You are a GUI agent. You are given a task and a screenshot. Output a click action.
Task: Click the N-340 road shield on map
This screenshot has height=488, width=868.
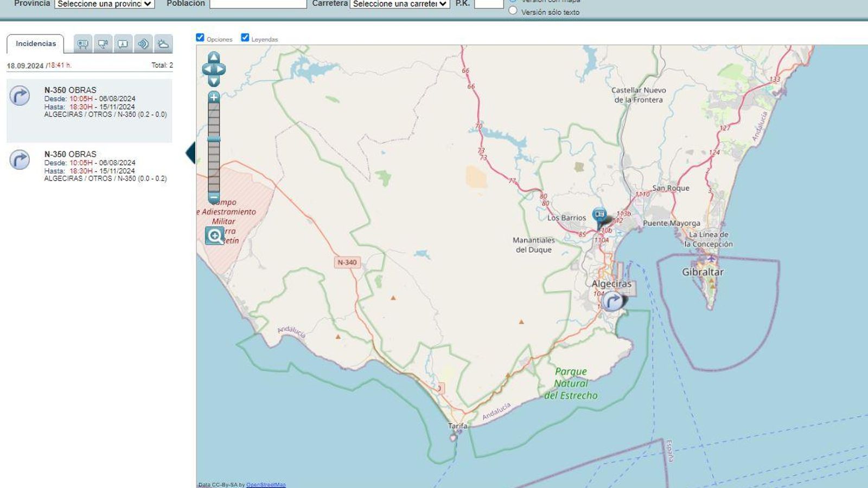(347, 262)
